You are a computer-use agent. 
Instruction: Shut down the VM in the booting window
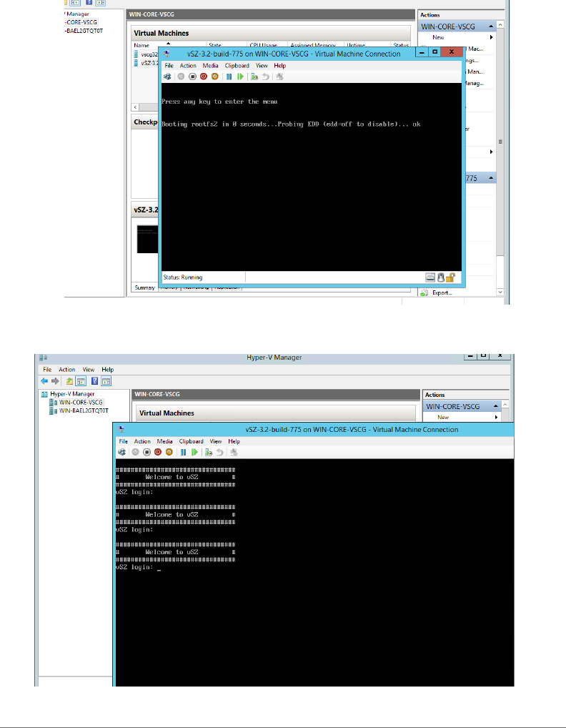point(204,77)
